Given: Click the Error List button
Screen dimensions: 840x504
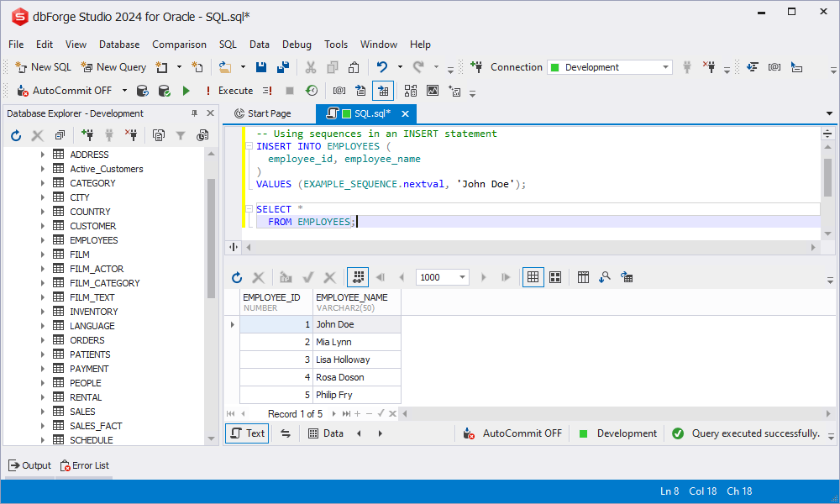Looking at the screenshot, I should click(x=84, y=465).
